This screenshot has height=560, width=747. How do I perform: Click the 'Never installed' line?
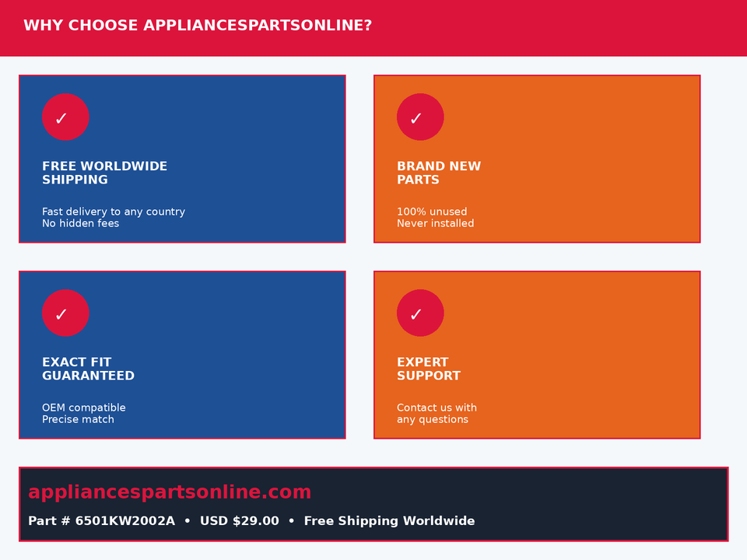click(436, 223)
